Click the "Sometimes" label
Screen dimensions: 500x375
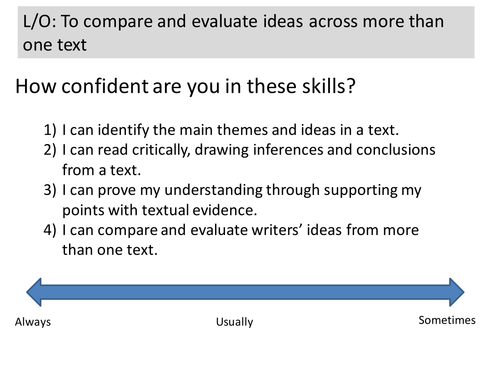(447, 320)
